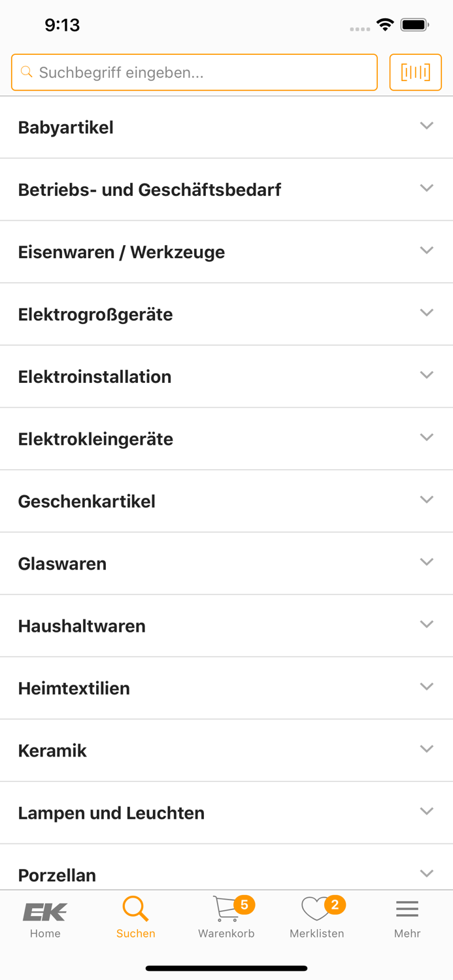Open the Merklisten heart icon
This screenshot has height=980, width=453.
[x=315, y=909]
